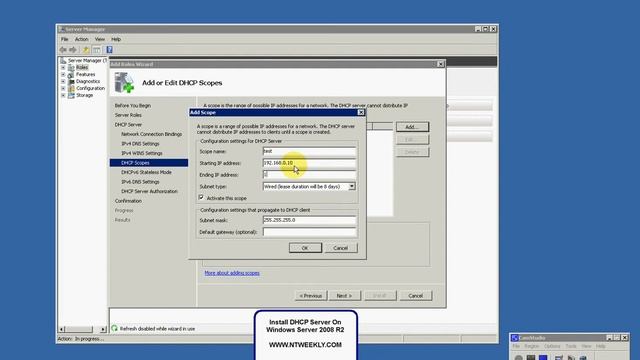Expand the Configuration tree node

tap(63, 89)
